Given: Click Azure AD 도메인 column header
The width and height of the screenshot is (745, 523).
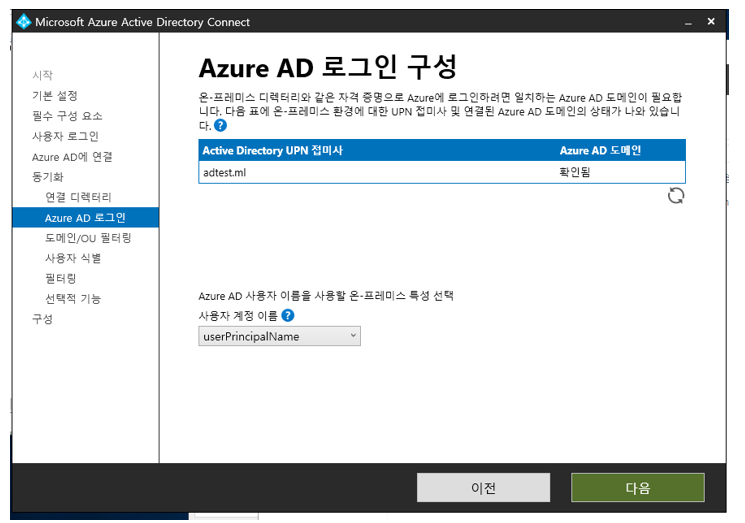Looking at the screenshot, I should (x=600, y=151).
